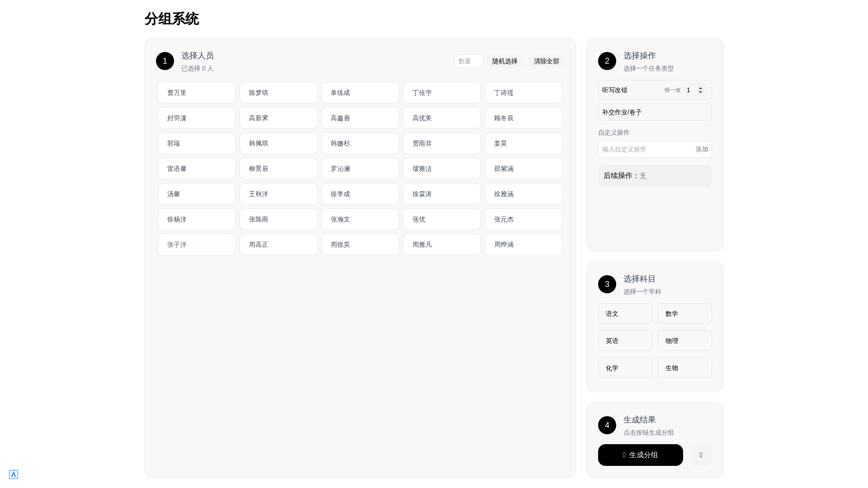This screenshot has width=868, height=488.
Task: Toggle selection of 高新霁
Action: [x=278, y=118]
